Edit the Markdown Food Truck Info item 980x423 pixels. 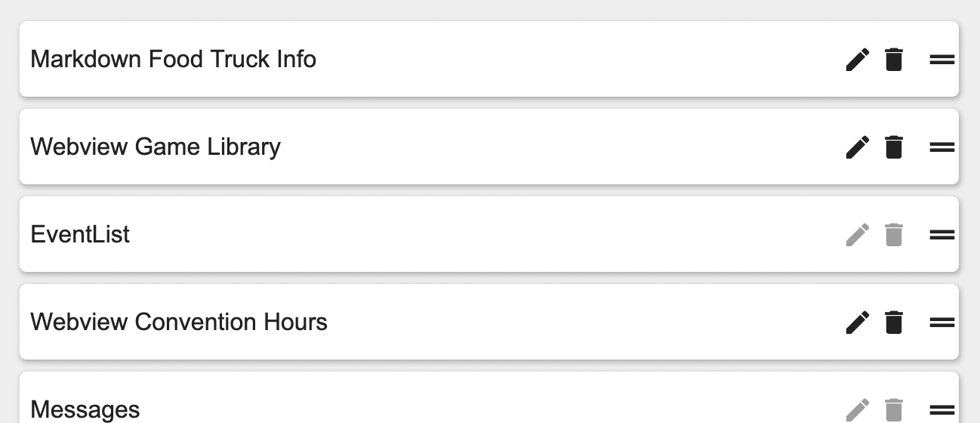click(857, 59)
